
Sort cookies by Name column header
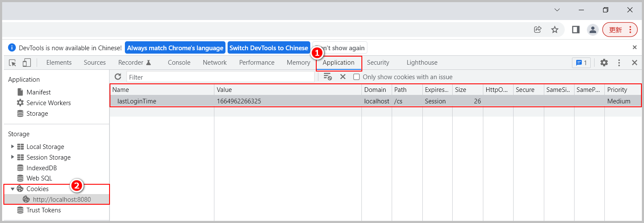pyautogui.click(x=162, y=90)
